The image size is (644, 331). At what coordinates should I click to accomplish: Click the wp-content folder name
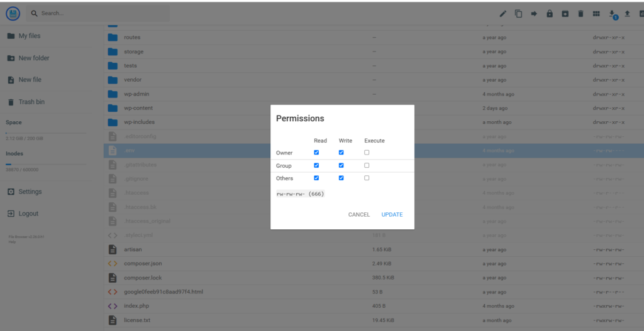pos(138,108)
